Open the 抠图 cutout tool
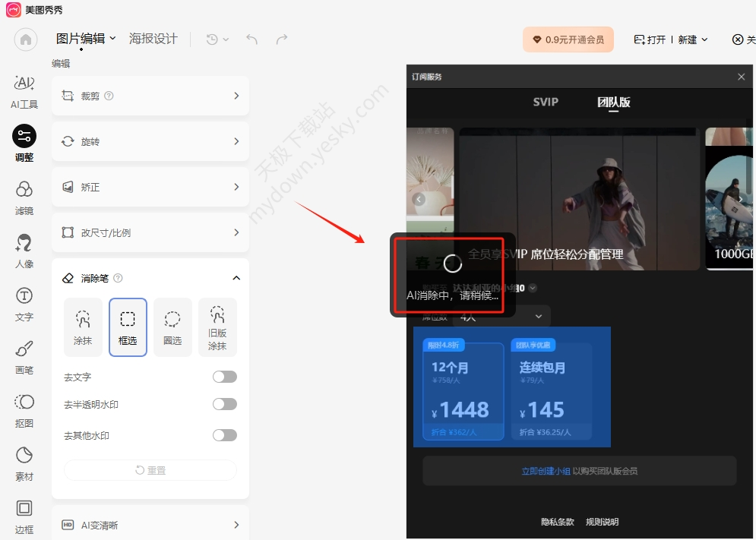The height and width of the screenshot is (540, 756). click(x=24, y=410)
